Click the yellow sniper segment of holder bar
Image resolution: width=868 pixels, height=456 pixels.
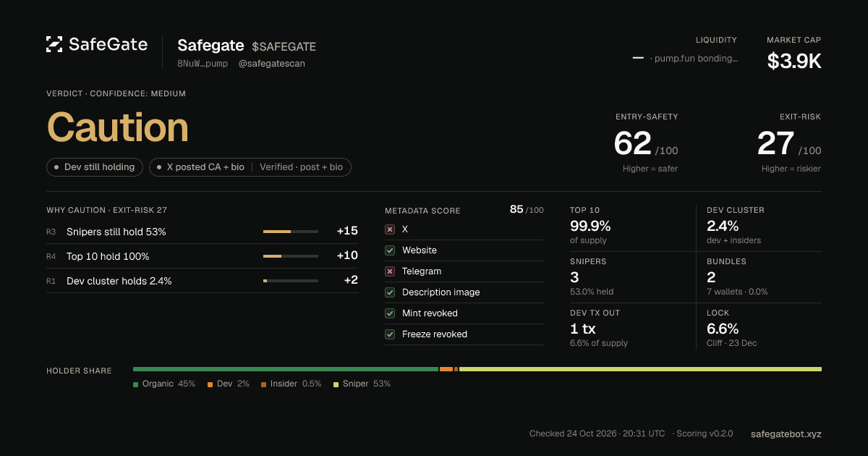pos(640,369)
